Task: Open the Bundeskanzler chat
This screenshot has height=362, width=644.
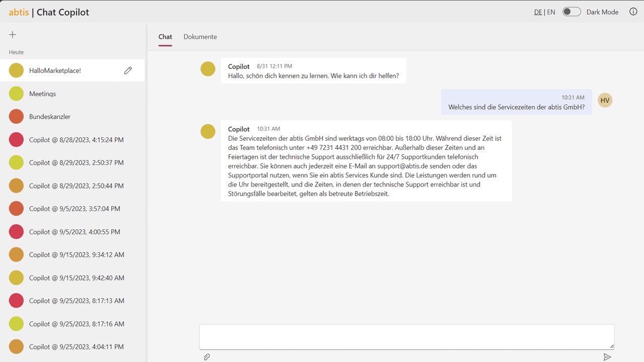Action: [x=72, y=117]
